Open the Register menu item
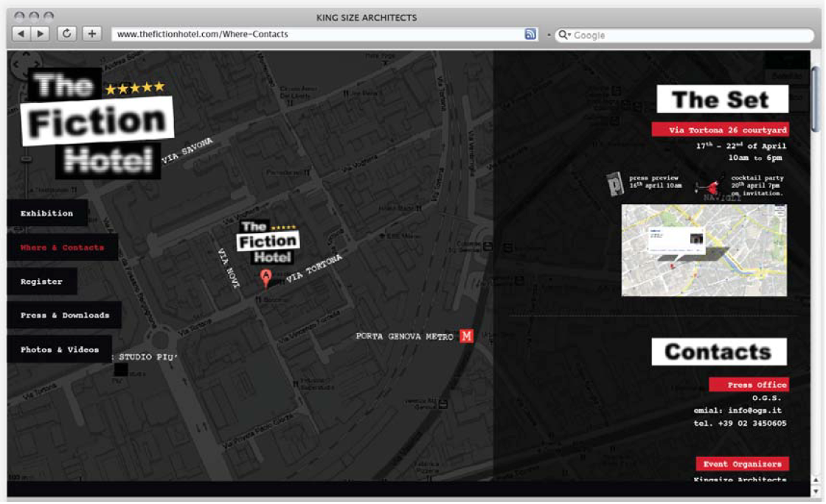Image resolution: width=826 pixels, height=504 pixels. [x=41, y=281]
